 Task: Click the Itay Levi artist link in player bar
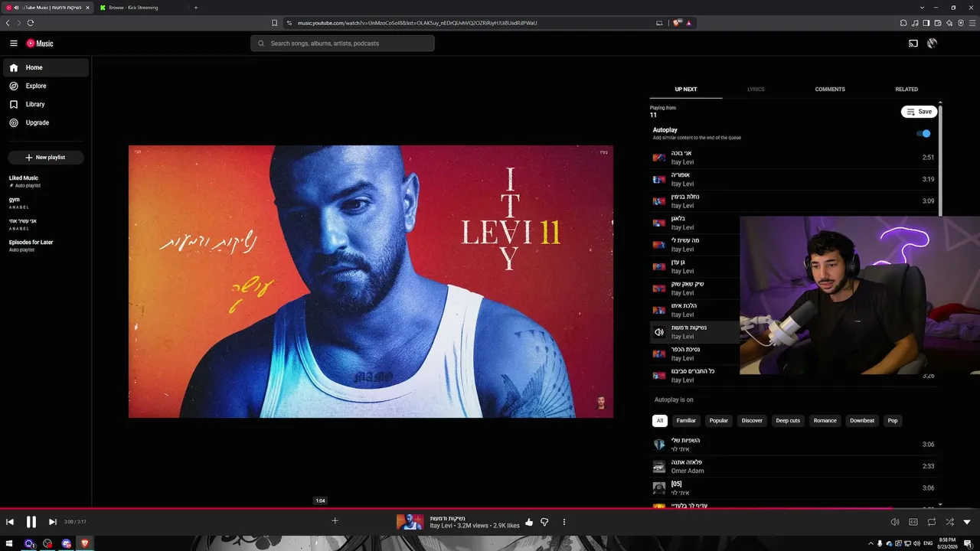coord(440,526)
